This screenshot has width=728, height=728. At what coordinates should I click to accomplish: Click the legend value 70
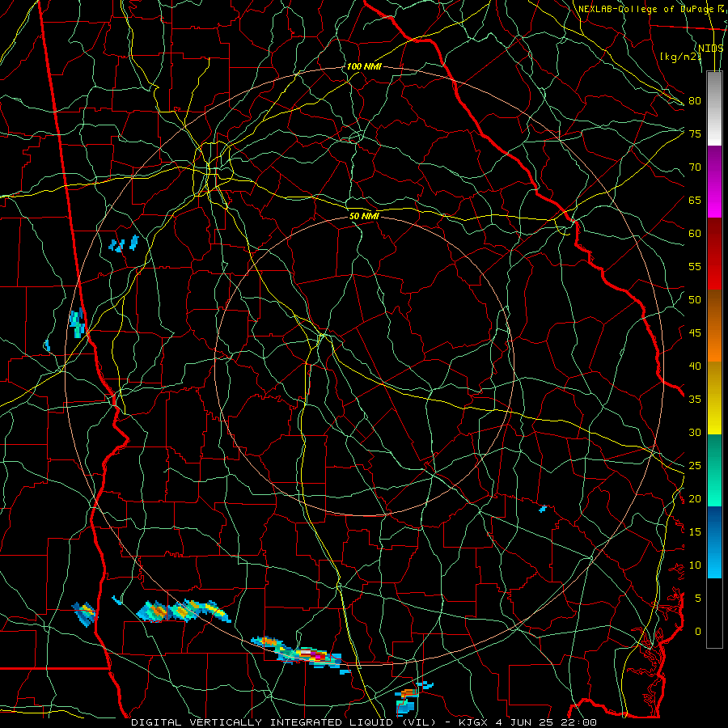695,167
